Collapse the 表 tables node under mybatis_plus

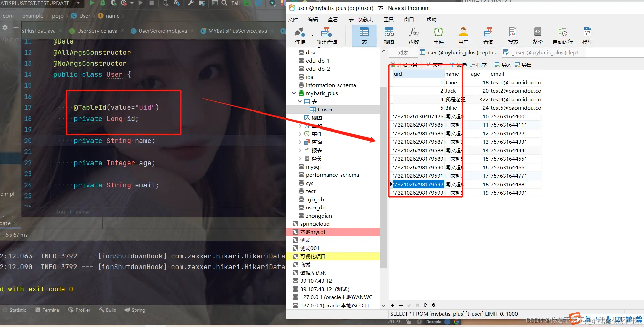pos(300,101)
